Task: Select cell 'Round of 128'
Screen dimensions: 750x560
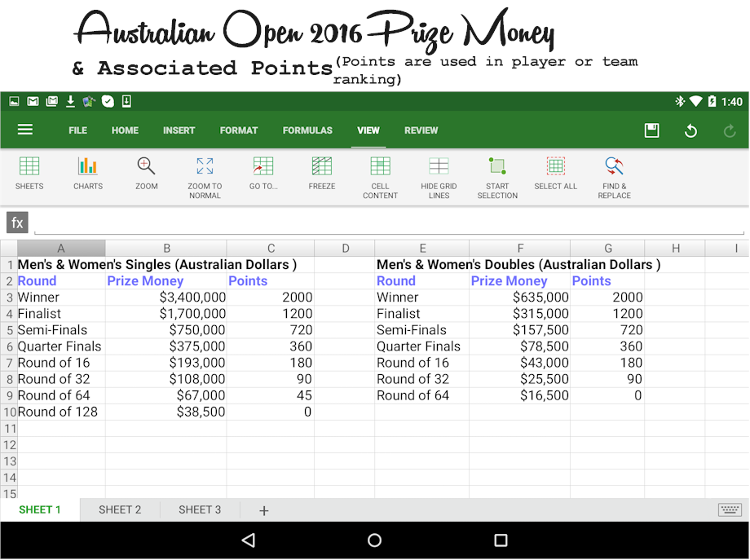Action: click(x=61, y=412)
